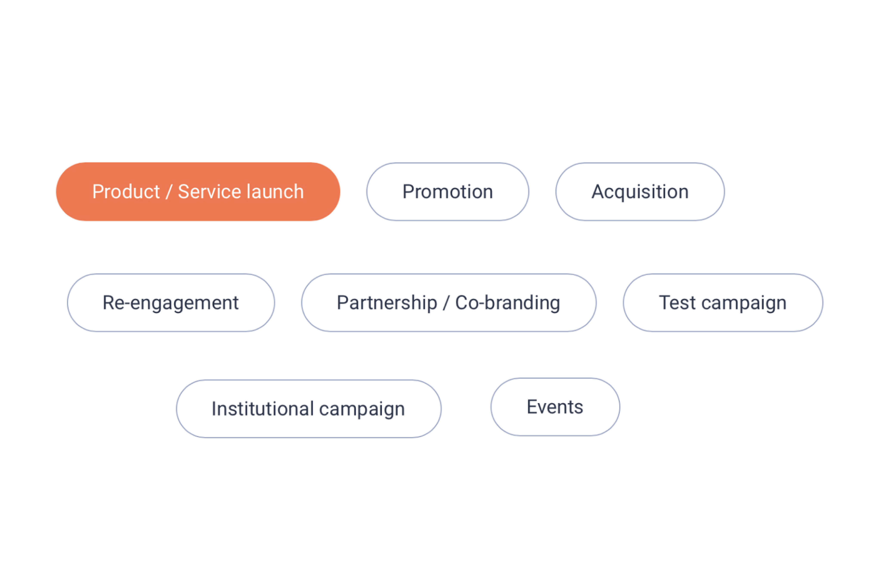Select the Institutional campaign pill
The height and width of the screenshot is (588, 882).
[308, 409]
